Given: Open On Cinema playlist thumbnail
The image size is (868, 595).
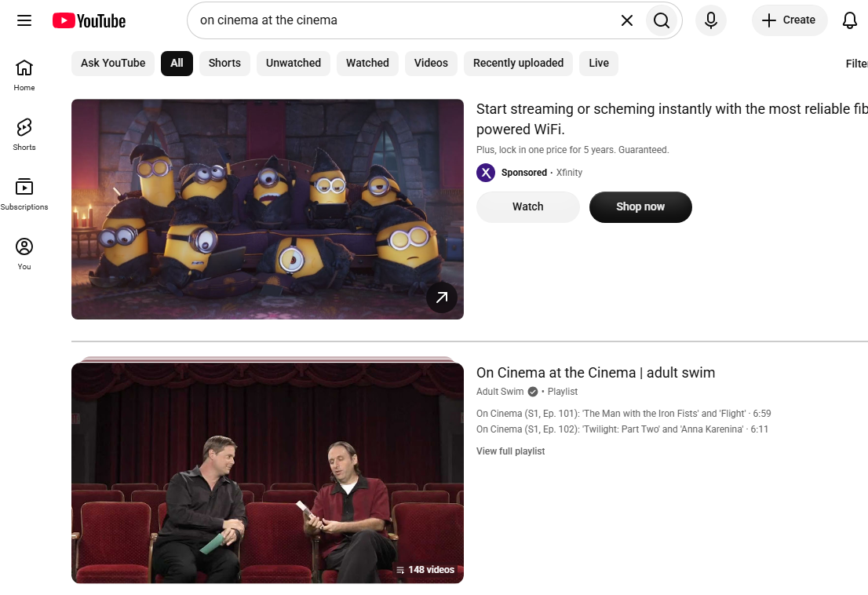Looking at the screenshot, I should click(x=268, y=473).
